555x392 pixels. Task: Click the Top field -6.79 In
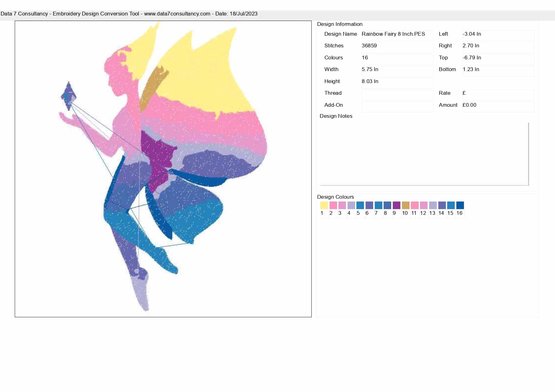(498, 59)
